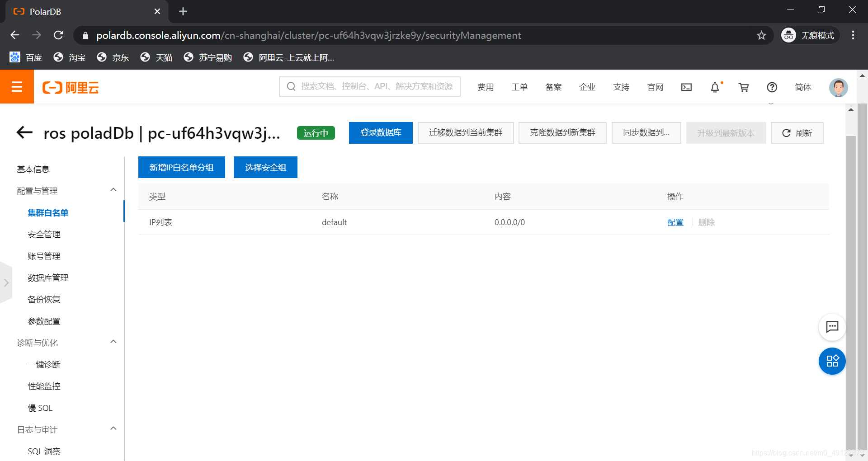Open a new browser tab

click(183, 11)
